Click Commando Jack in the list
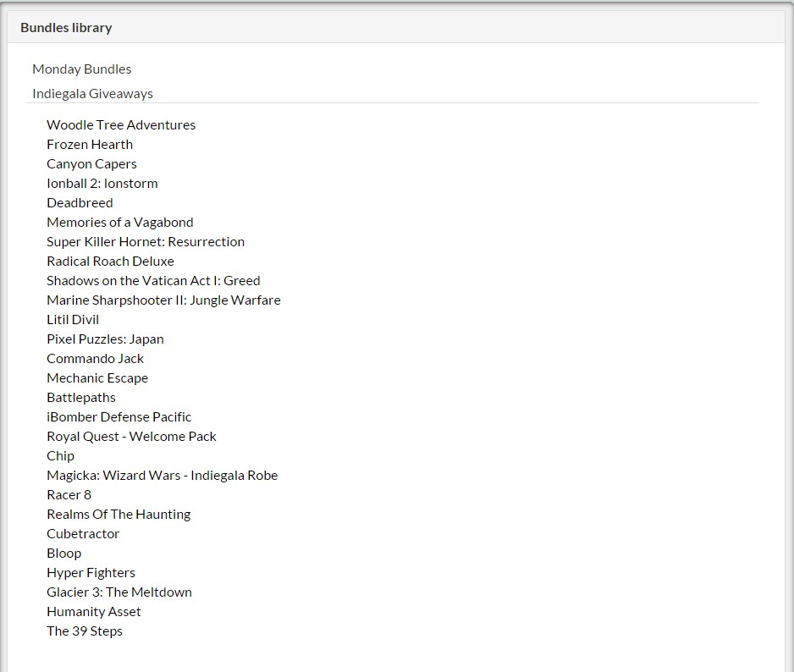This screenshot has height=672, width=794. 95,359
